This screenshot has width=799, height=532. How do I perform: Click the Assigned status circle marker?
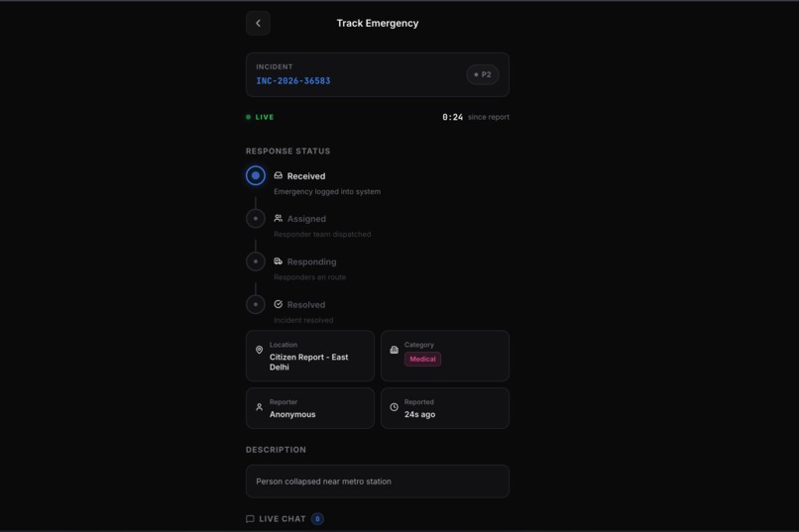(x=256, y=218)
